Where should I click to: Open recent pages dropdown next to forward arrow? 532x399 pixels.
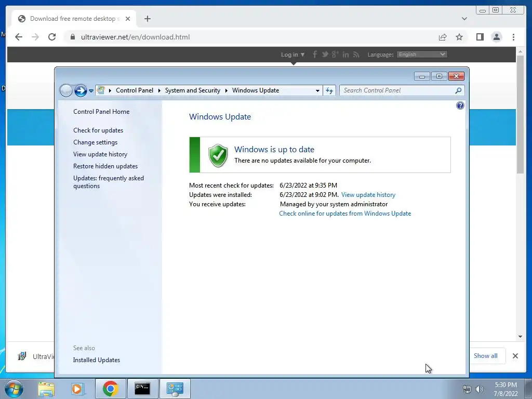(91, 90)
